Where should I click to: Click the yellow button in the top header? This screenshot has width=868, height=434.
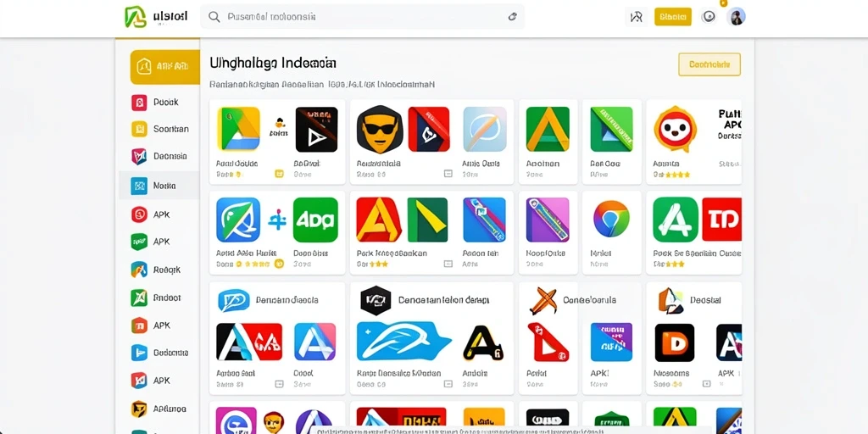[672, 17]
